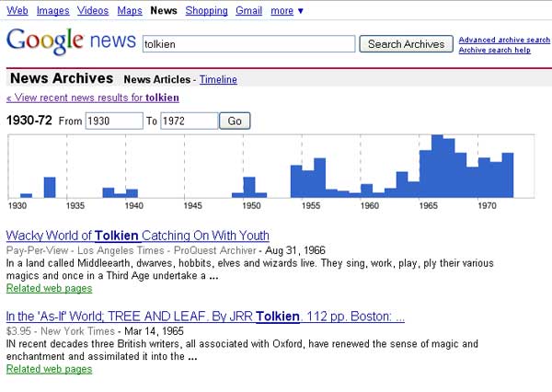The height and width of the screenshot is (392, 552).
Task: Open Gmail in top navigation
Action: pos(249,10)
